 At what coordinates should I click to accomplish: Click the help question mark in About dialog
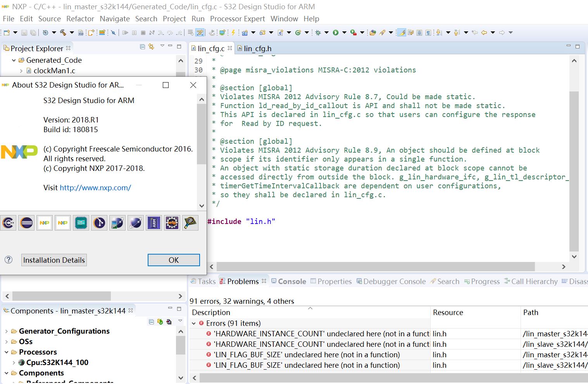pos(9,260)
